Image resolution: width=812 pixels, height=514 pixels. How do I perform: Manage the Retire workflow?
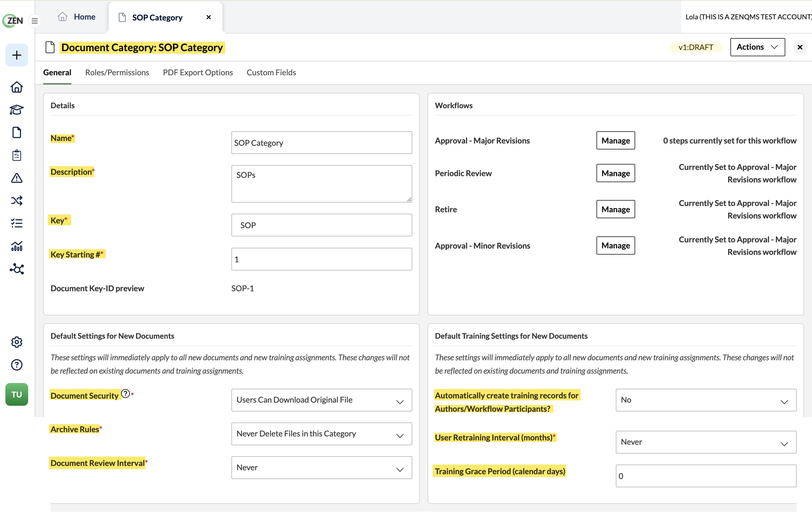click(x=616, y=209)
